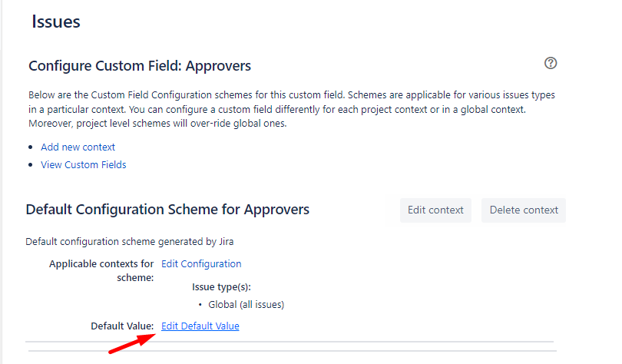Open the Edit Configuration link
This screenshot has height=364, width=622.
click(201, 263)
